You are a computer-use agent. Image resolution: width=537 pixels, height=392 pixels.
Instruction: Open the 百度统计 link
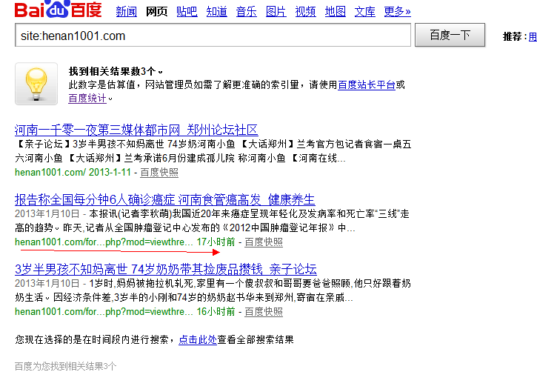click(x=87, y=98)
